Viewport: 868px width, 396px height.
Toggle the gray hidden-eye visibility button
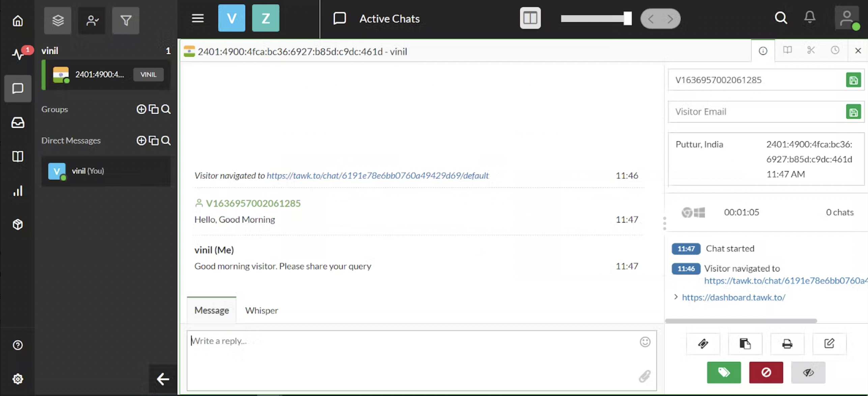(x=808, y=372)
